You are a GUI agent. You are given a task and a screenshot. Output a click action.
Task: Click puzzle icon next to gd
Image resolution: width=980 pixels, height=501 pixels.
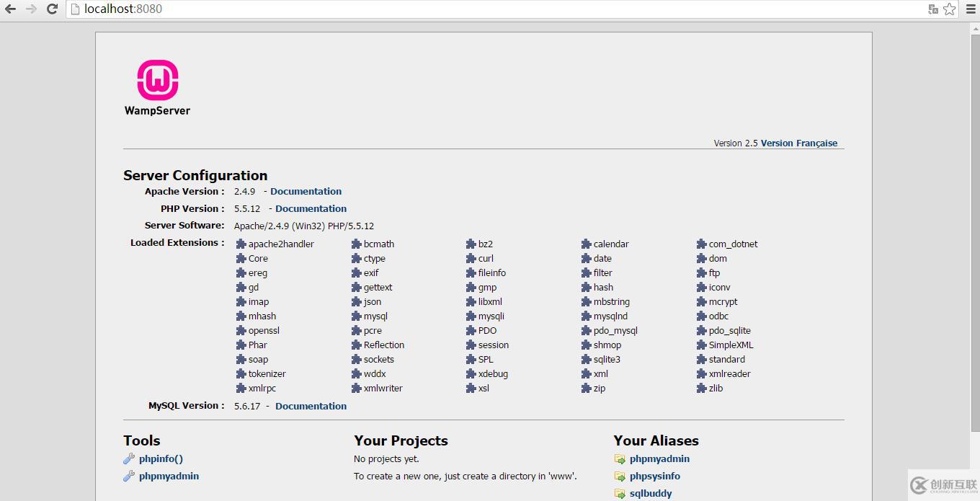pos(241,288)
